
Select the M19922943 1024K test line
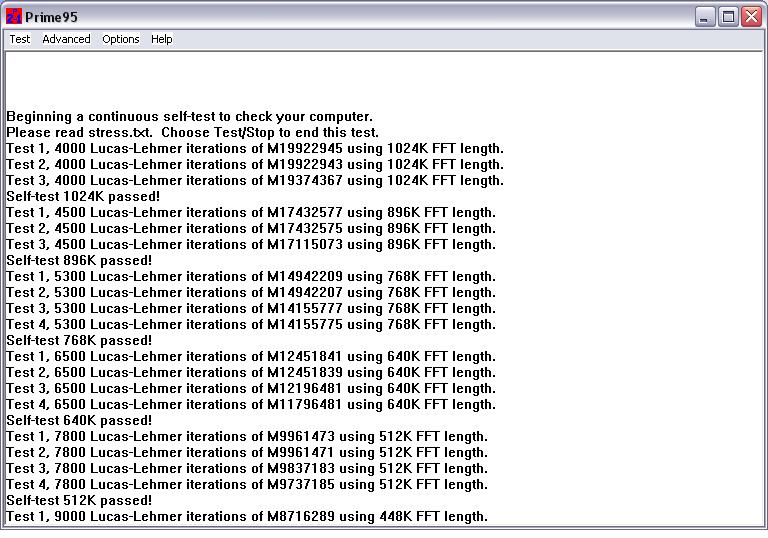[255, 165]
